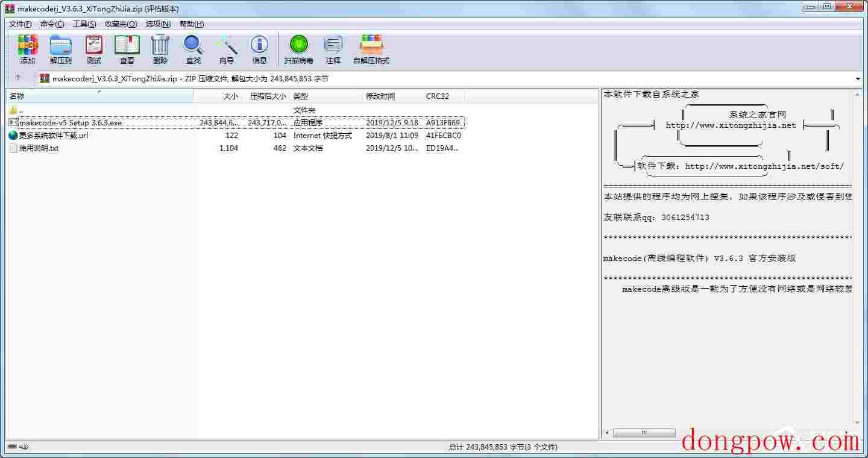Click the 2019/8/1 11:09 modified date
Viewport: 868px width, 458px height.
click(392, 135)
